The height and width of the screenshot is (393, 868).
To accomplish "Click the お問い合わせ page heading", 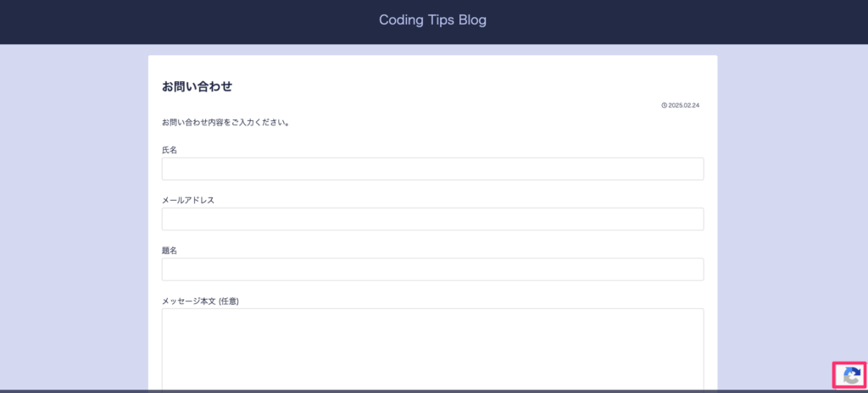I will (x=197, y=86).
